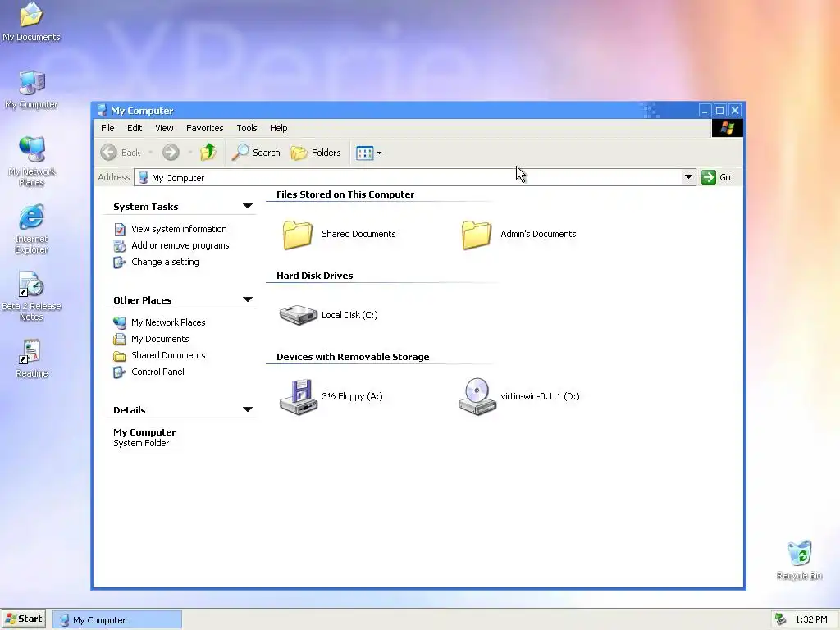Viewport: 840px width, 630px height.
Task: Open Shared Documents sidebar link
Action: click(x=168, y=355)
